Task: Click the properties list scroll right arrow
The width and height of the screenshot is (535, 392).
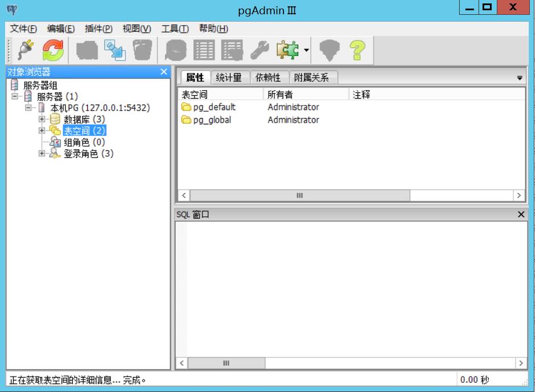Action: tap(519, 195)
